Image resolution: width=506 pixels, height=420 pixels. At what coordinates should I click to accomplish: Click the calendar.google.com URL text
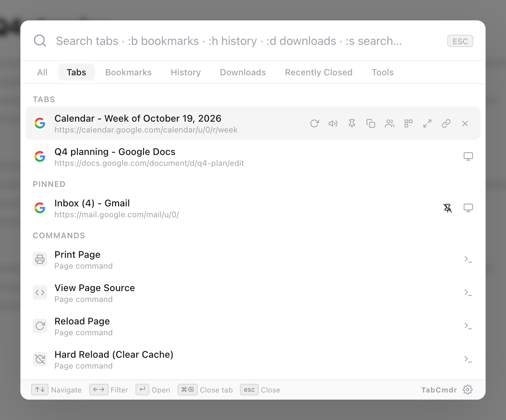click(146, 130)
